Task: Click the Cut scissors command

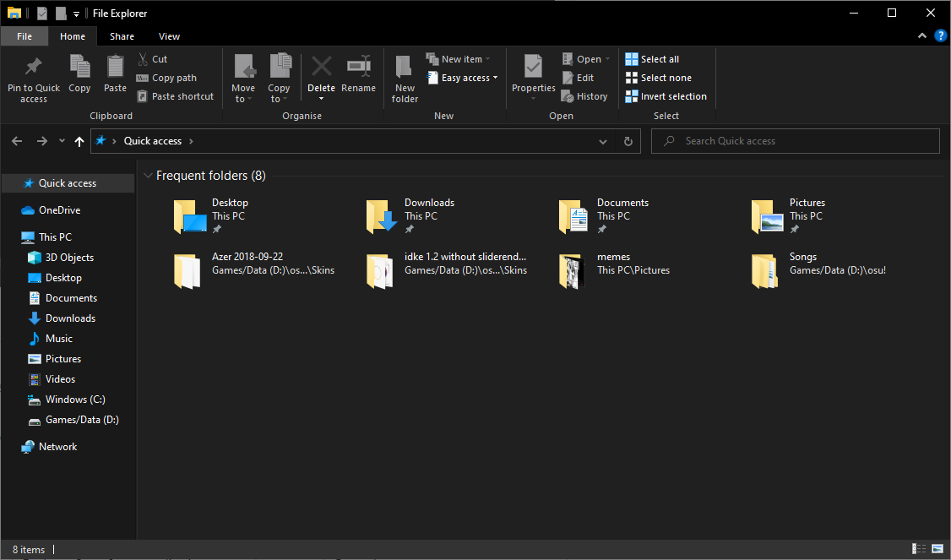Action: coord(152,59)
